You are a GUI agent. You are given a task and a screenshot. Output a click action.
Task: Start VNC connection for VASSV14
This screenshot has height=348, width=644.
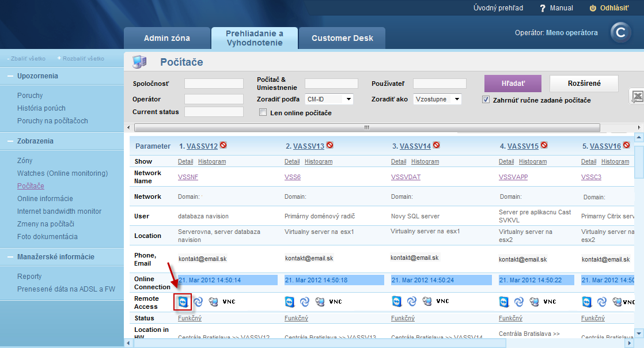coord(443,301)
